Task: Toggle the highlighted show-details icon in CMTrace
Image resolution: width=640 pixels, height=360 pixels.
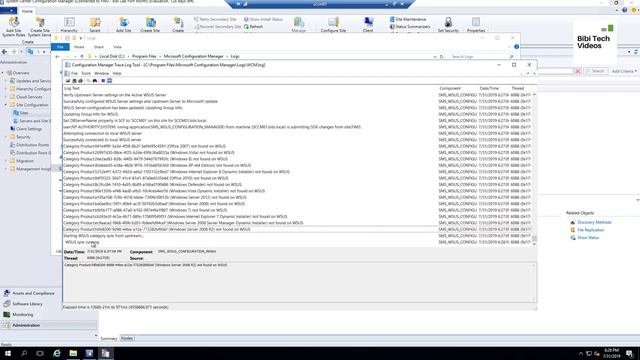Action: [x=109, y=81]
